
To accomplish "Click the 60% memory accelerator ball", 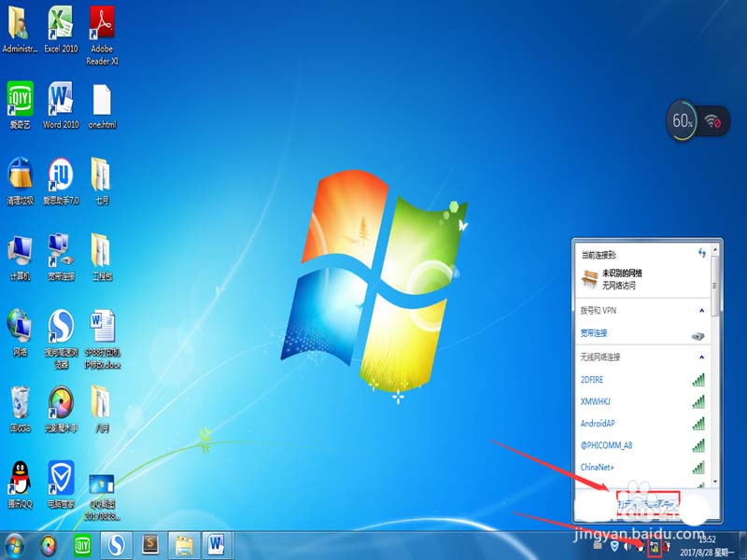I will [x=683, y=120].
